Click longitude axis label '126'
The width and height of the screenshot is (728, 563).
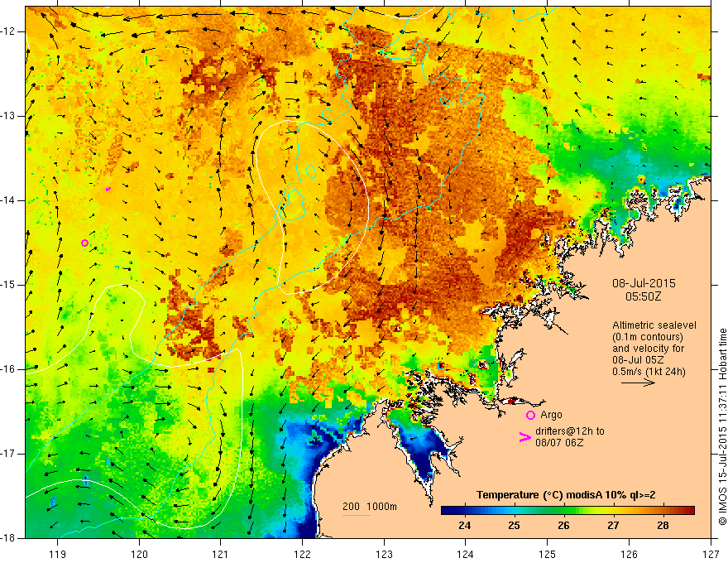coord(629,554)
